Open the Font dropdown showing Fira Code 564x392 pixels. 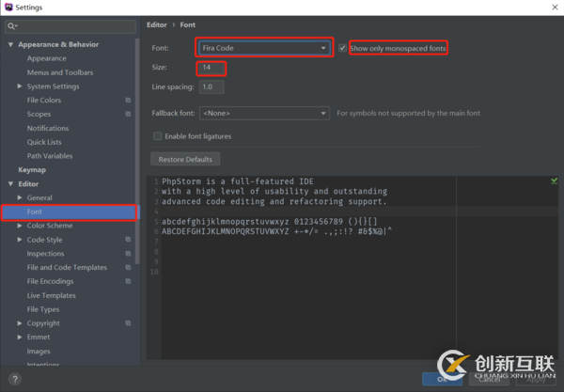(x=264, y=48)
